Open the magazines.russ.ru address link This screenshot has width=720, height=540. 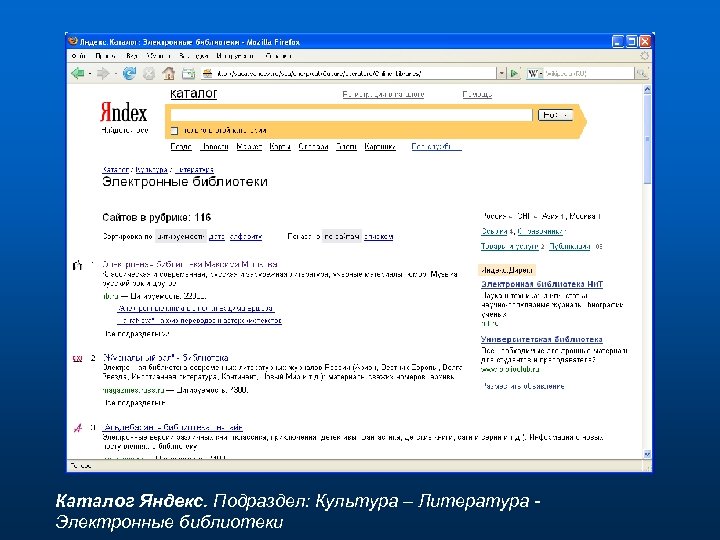click(133, 390)
